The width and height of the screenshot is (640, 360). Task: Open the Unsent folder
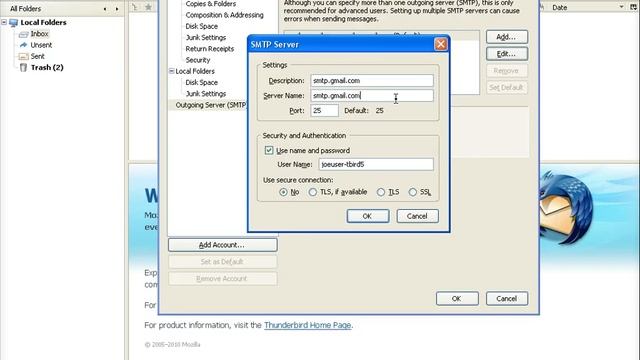pyautogui.click(x=41, y=45)
